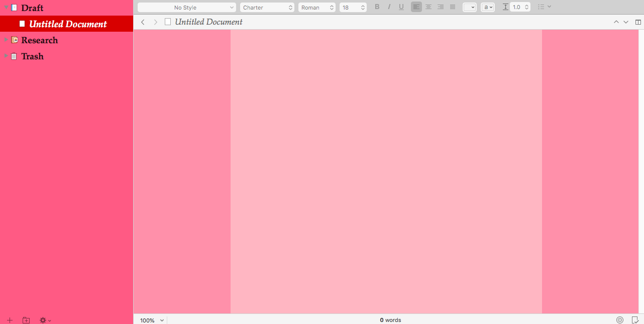This screenshot has height=324, width=644.
Task: Center align the text
Action: click(x=428, y=7)
